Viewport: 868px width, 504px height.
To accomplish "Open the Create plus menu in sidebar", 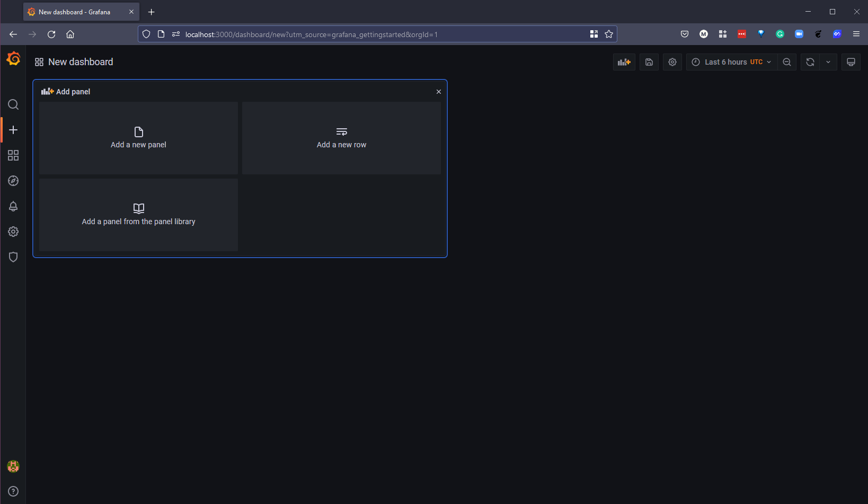I will click(13, 130).
